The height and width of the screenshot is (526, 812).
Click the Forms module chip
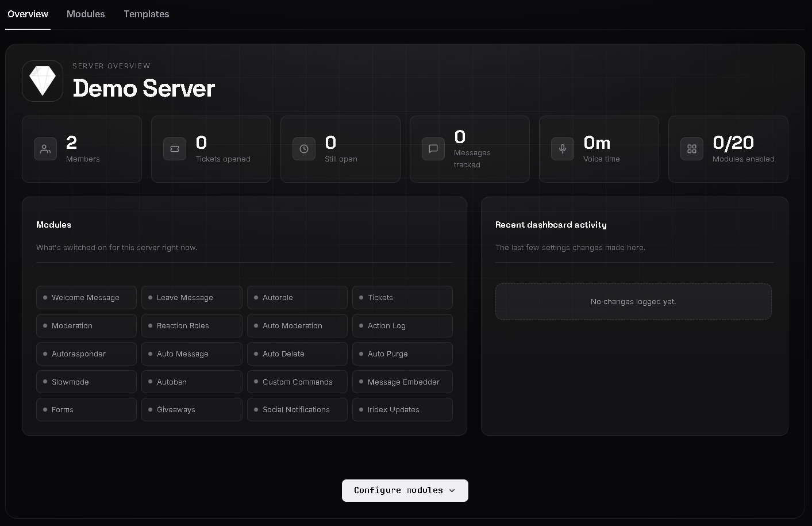pyautogui.click(x=86, y=409)
